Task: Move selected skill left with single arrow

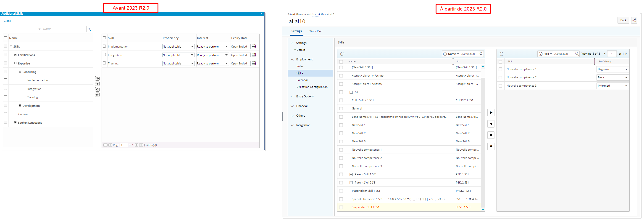Action: 97,89
